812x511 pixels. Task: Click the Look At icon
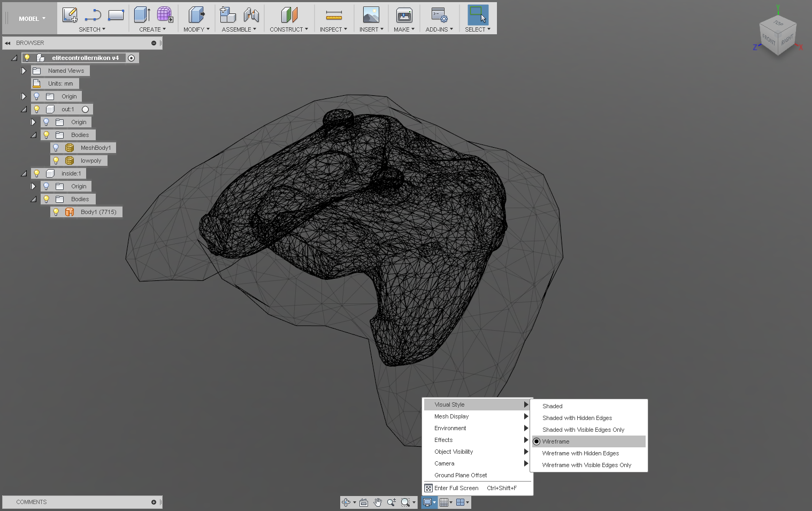(x=364, y=502)
